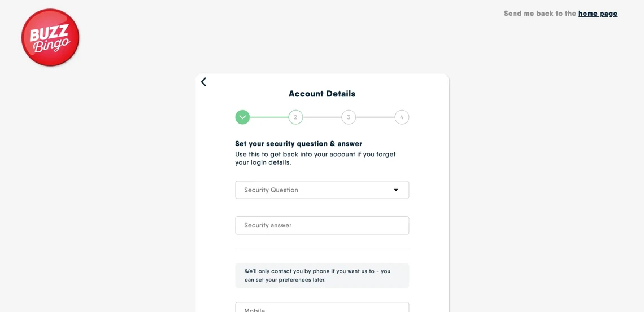The image size is (644, 312).
Task: Click into the Mobile number field
Action: pos(322,307)
